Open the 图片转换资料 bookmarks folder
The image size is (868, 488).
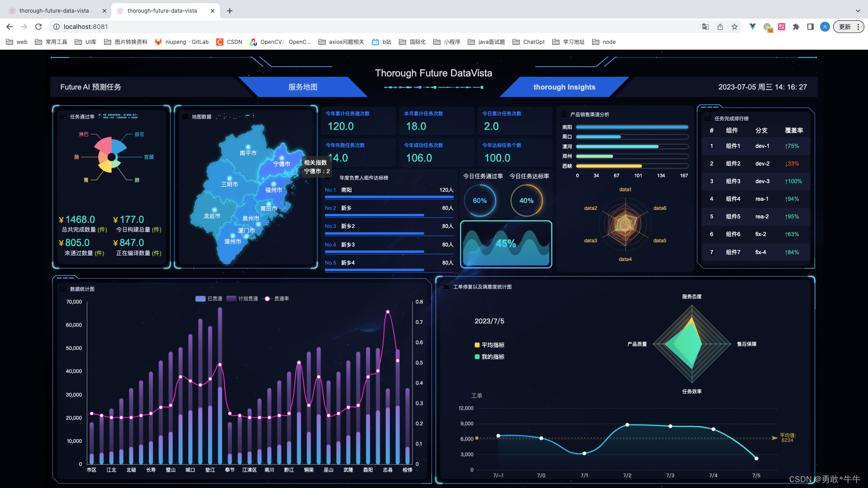pyautogui.click(x=126, y=42)
